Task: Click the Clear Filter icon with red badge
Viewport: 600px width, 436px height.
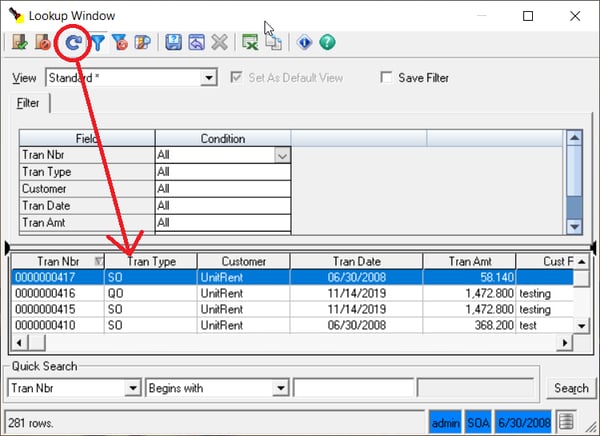Action: (x=120, y=43)
